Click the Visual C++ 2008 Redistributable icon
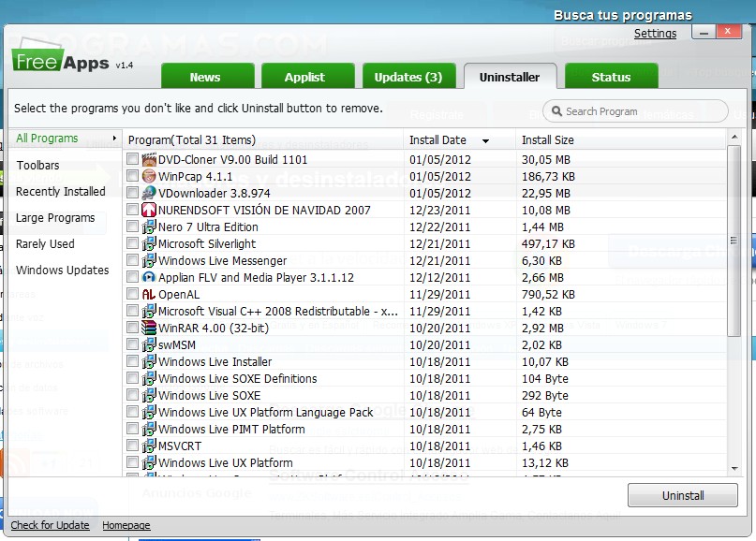The image size is (756, 541). (x=149, y=311)
